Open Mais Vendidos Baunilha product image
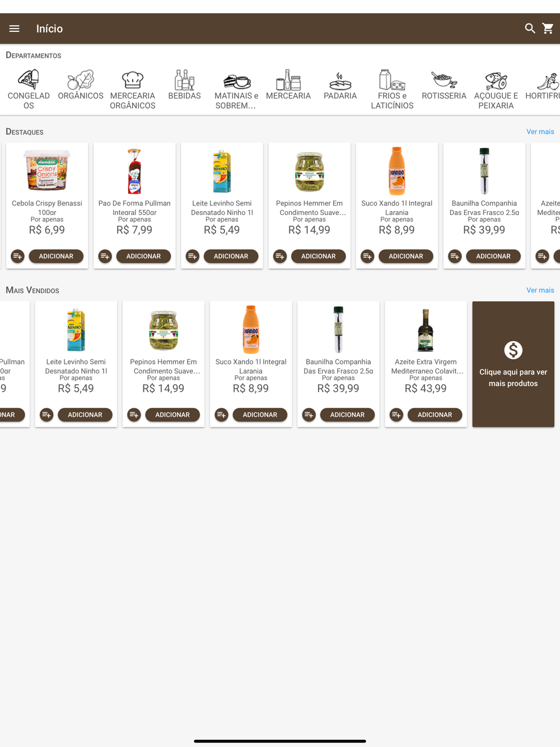 tap(338, 330)
